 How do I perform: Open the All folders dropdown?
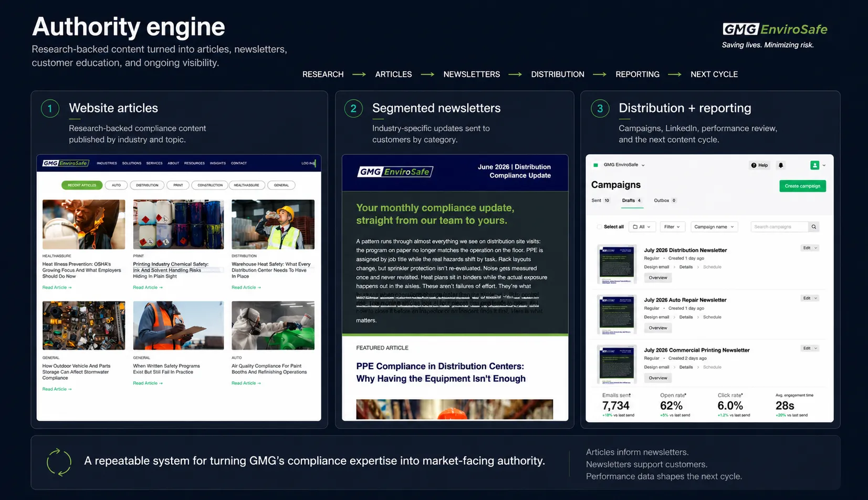642,227
